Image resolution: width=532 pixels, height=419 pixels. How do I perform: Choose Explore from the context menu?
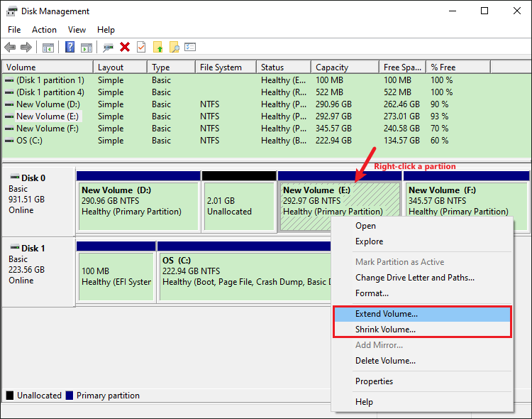(x=422, y=241)
